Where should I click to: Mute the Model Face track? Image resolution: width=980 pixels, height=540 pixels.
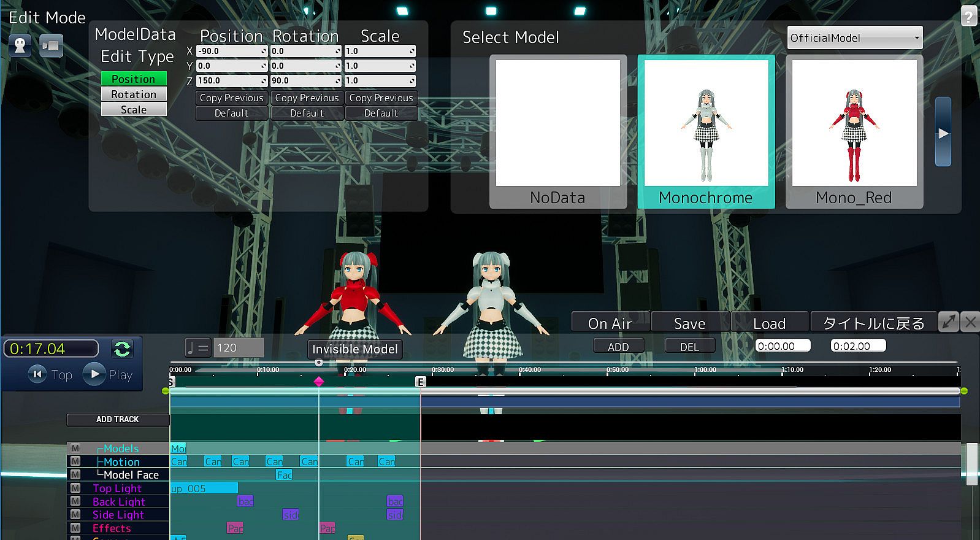pos(75,474)
